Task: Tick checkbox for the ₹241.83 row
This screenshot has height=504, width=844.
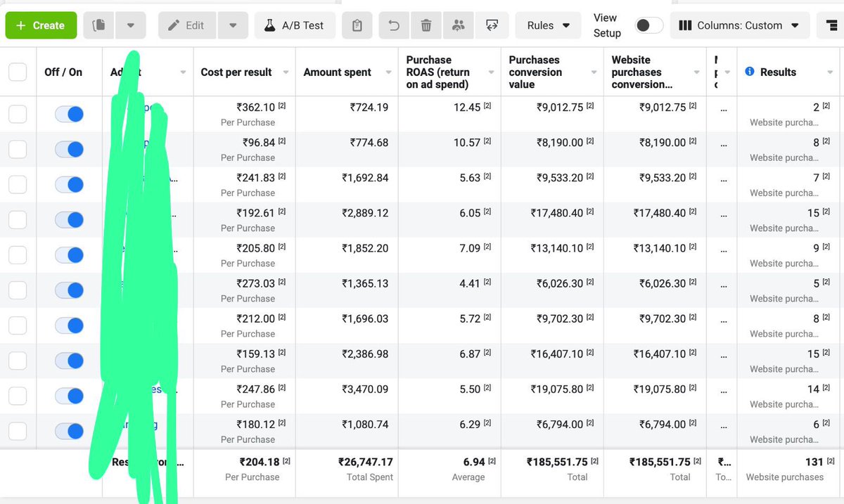Action: pos(18,184)
